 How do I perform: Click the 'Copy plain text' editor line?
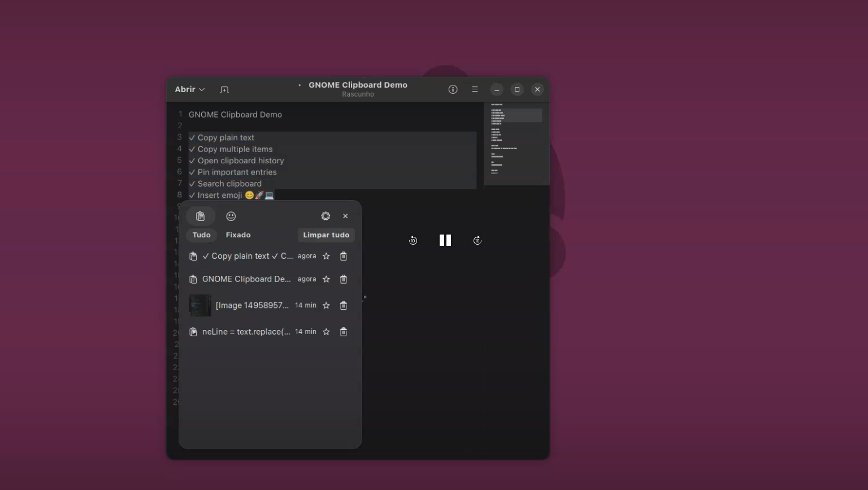(x=222, y=138)
